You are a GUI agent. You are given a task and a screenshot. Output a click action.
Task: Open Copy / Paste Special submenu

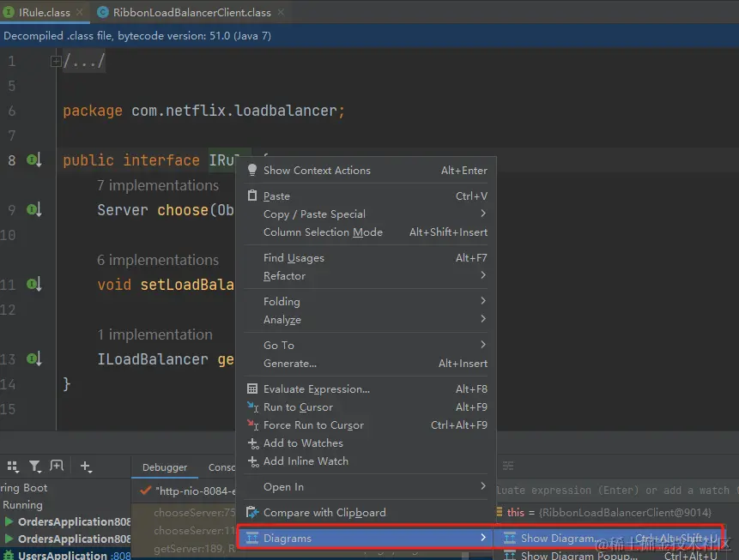pos(366,214)
